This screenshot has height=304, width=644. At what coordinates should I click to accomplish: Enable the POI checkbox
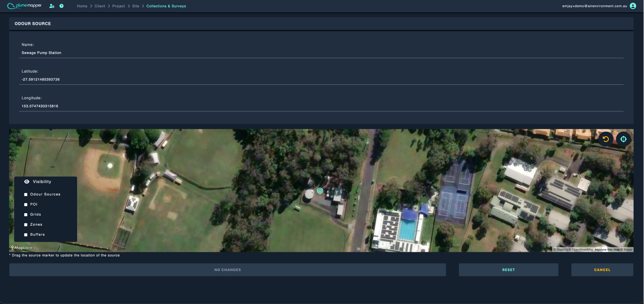pyautogui.click(x=26, y=204)
